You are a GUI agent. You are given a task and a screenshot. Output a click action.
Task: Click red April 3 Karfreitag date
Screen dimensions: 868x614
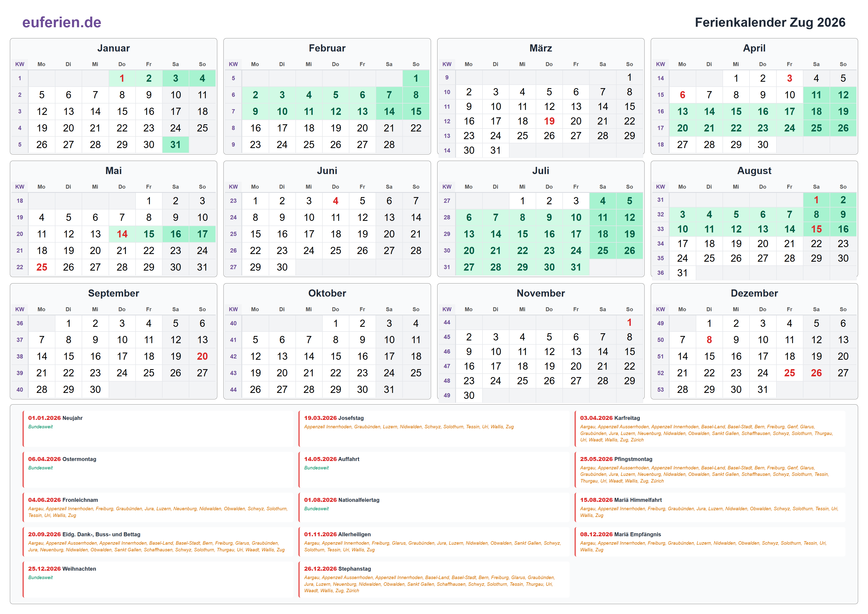point(789,78)
